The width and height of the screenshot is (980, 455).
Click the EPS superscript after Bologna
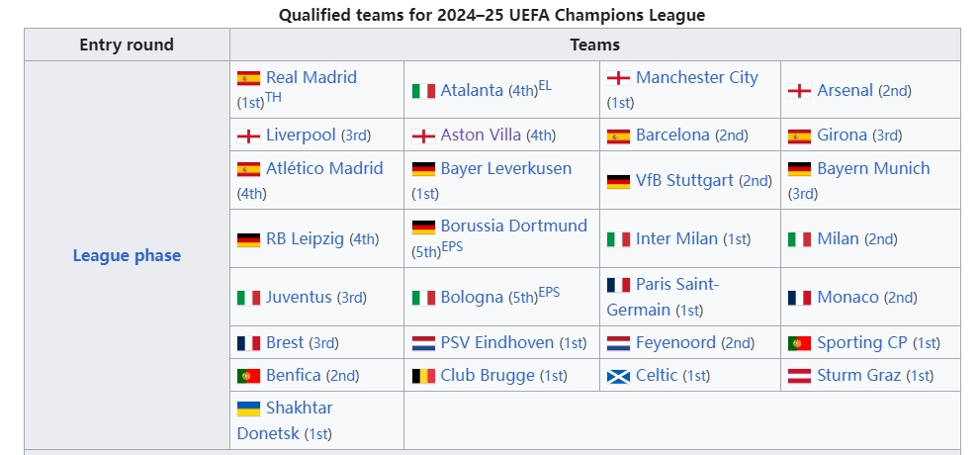point(550,292)
